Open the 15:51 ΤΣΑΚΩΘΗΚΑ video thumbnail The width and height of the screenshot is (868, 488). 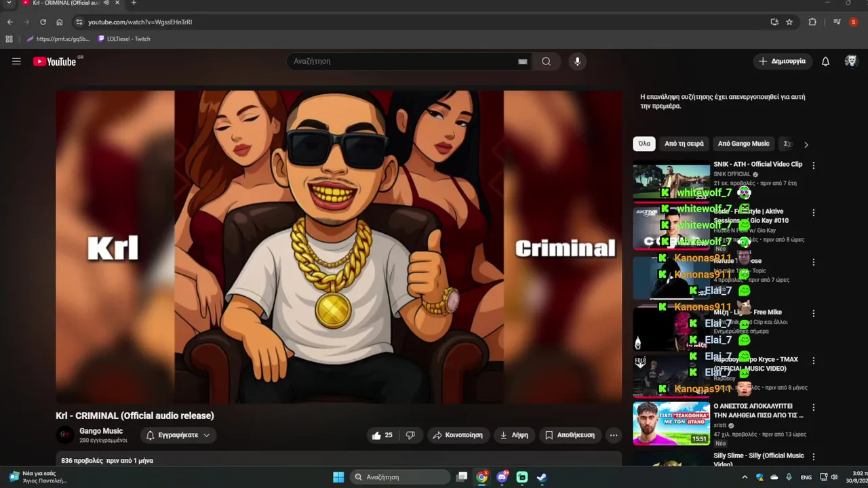(x=671, y=424)
